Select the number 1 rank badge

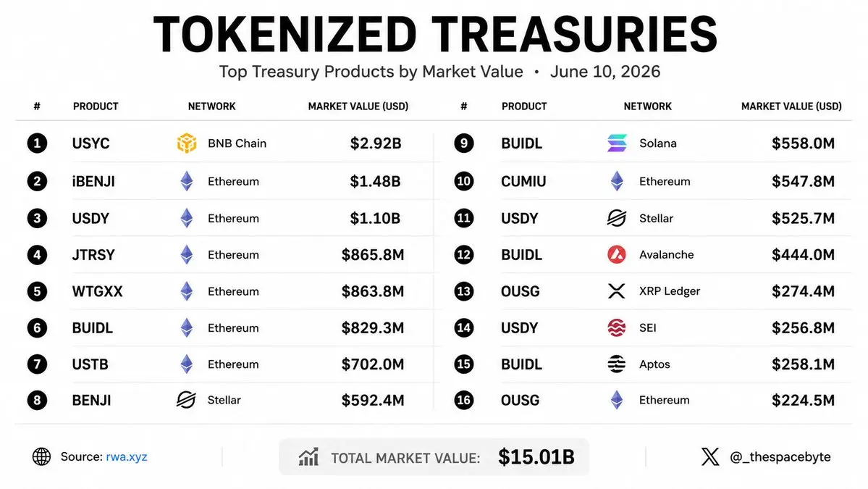tap(37, 143)
